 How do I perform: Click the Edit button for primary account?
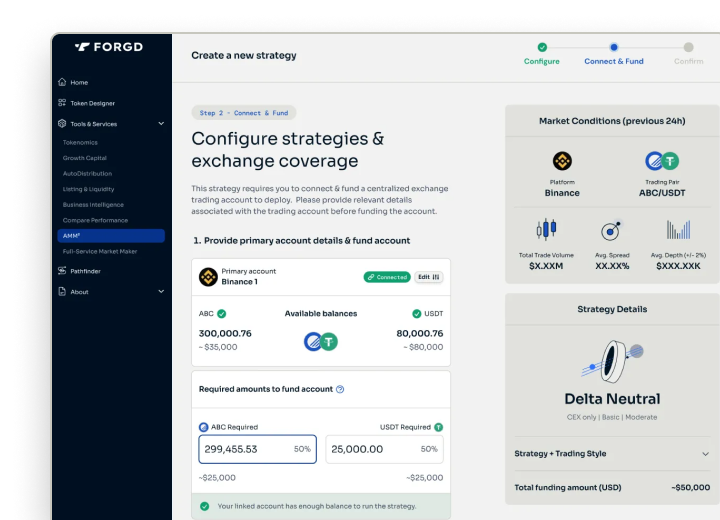429,277
